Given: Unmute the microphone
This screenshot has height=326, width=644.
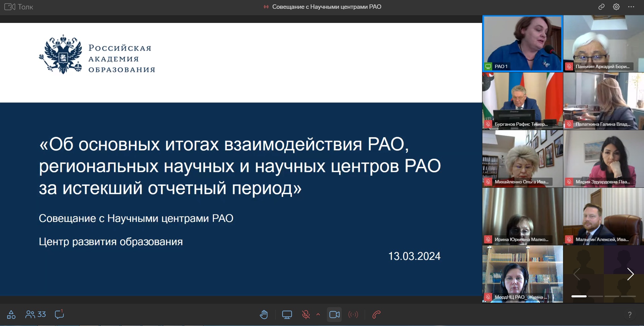Looking at the screenshot, I should pos(306,315).
